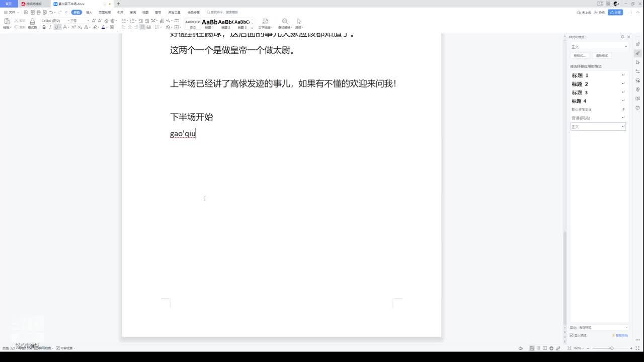Viewport: 644px width, 362px height.
Task: Click the 新样式 new style button
Action: click(580, 55)
